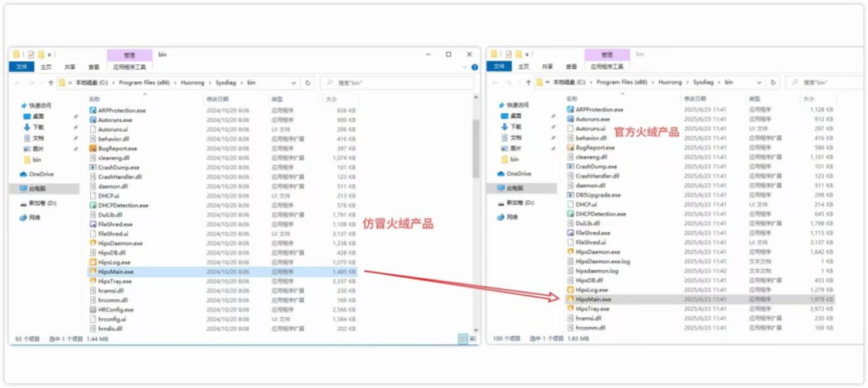Switch to large icons view in left window
This screenshot has width=868, height=388.
pyautogui.click(x=472, y=340)
